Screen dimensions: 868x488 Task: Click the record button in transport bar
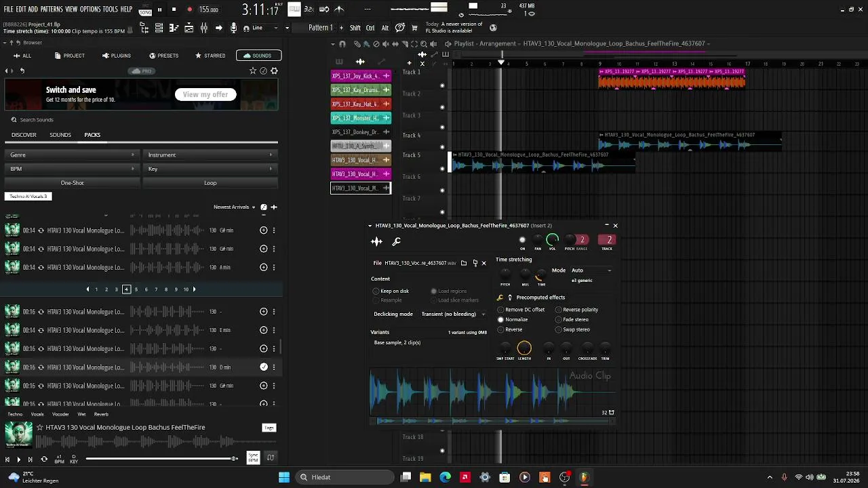click(189, 9)
